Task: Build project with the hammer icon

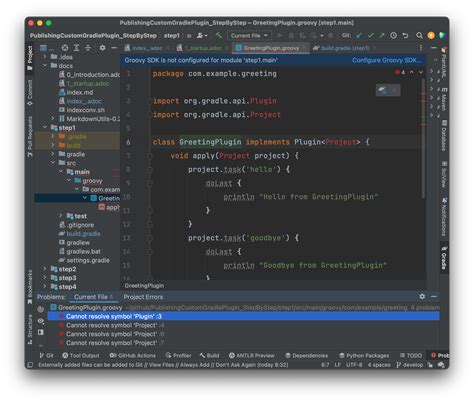Action: [x=219, y=35]
